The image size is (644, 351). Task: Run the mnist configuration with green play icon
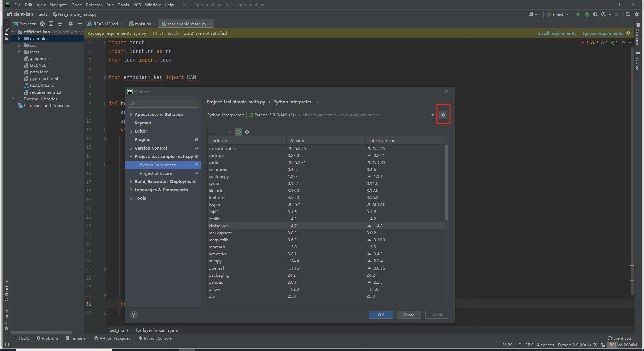[578, 14]
